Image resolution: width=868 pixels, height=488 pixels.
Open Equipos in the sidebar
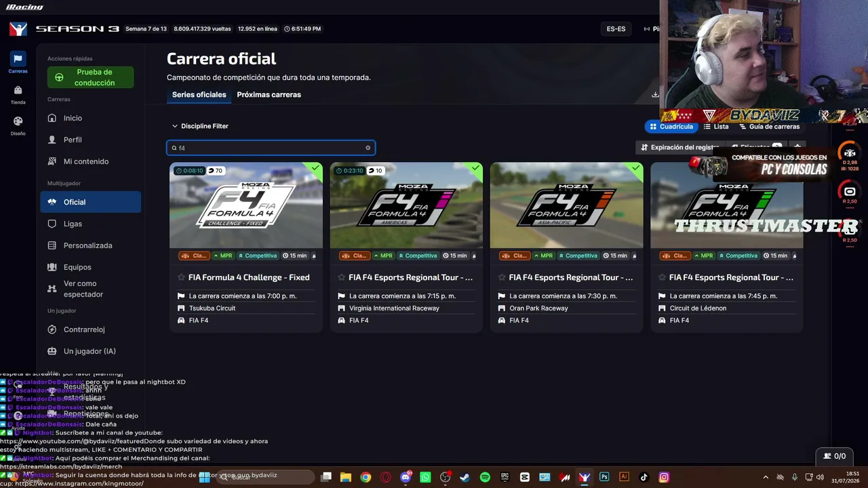tap(90, 267)
